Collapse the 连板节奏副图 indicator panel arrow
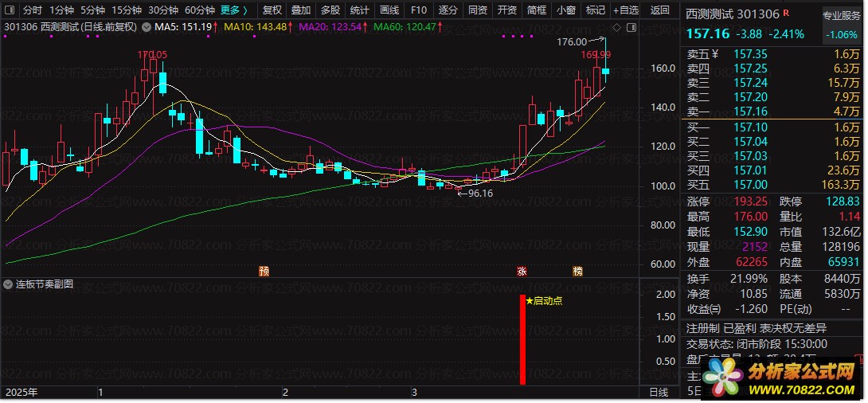The width and height of the screenshot is (868, 403). [x=8, y=284]
